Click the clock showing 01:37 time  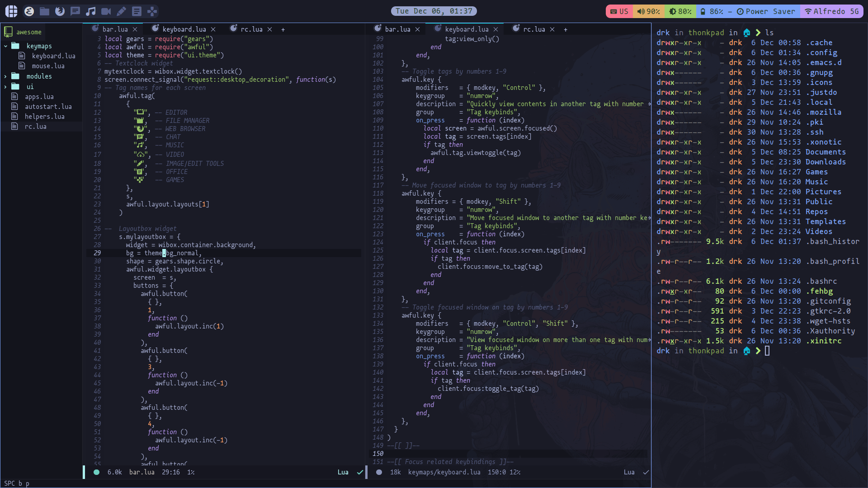coord(434,11)
